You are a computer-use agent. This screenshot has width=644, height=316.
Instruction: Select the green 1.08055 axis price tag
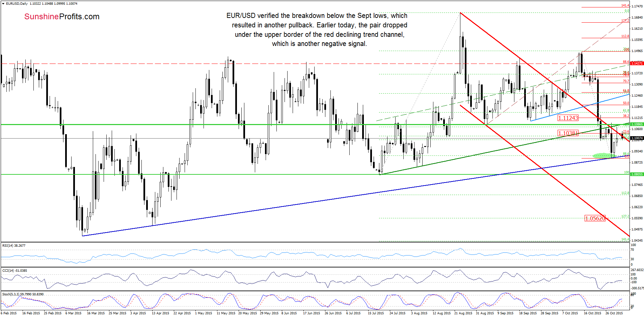(637, 174)
